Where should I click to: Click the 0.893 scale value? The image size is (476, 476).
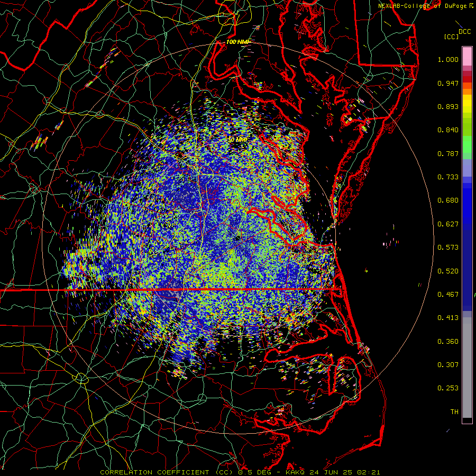448,106
